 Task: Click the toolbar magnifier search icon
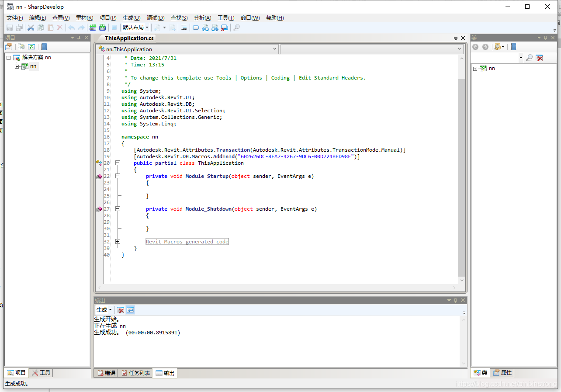pyautogui.click(x=236, y=28)
